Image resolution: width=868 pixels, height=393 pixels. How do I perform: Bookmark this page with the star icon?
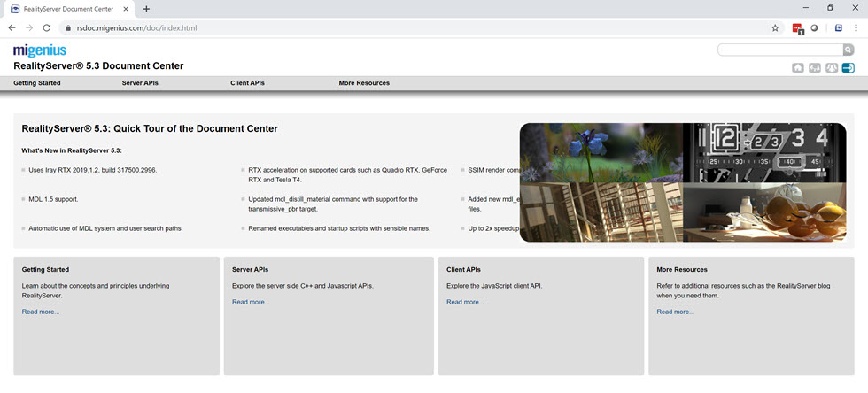tap(775, 27)
